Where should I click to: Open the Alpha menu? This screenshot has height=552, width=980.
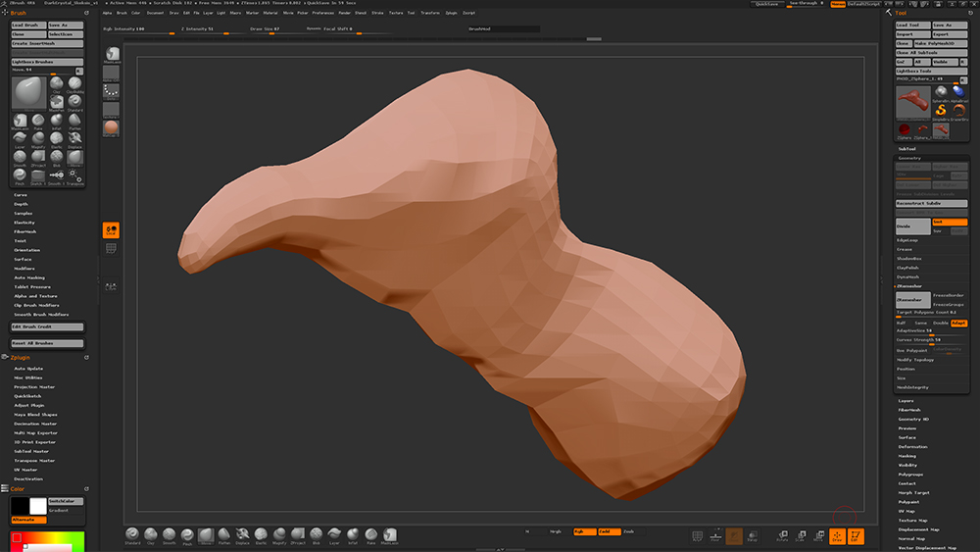pos(108,13)
